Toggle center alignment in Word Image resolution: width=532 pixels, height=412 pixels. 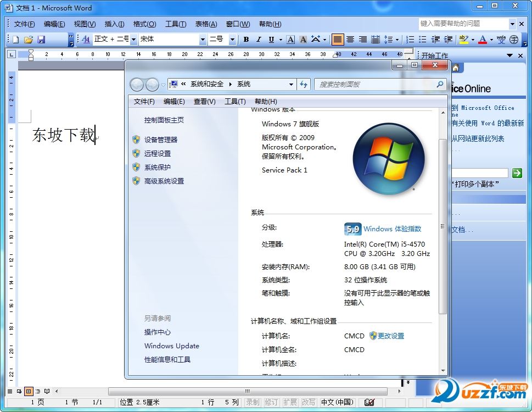point(350,40)
